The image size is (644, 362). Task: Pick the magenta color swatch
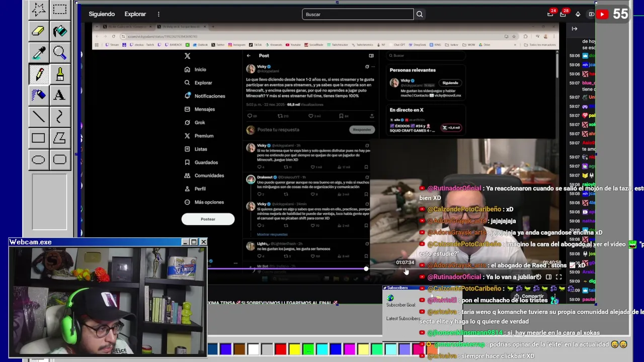point(349,348)
